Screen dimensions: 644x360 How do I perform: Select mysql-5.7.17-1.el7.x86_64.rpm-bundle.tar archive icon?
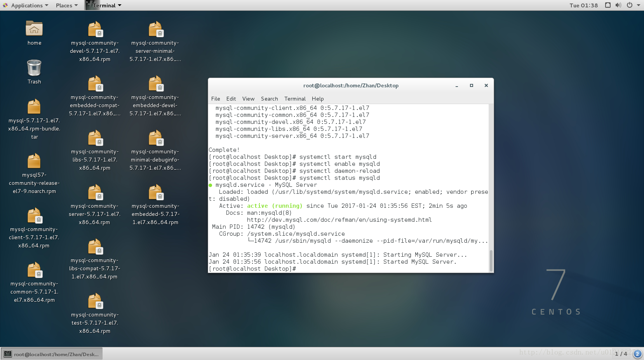34,107
